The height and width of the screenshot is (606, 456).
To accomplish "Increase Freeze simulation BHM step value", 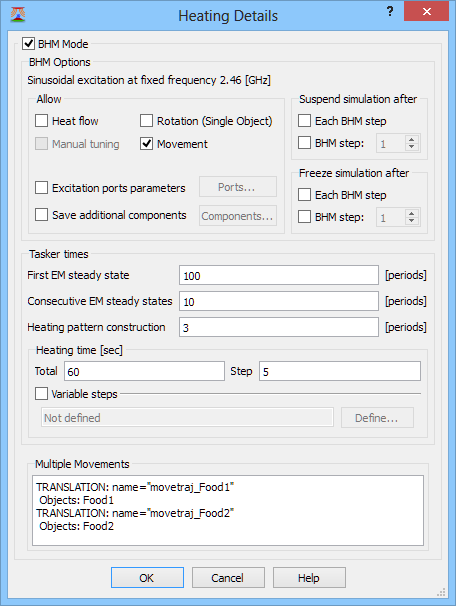I will click(x=412, y=213).
